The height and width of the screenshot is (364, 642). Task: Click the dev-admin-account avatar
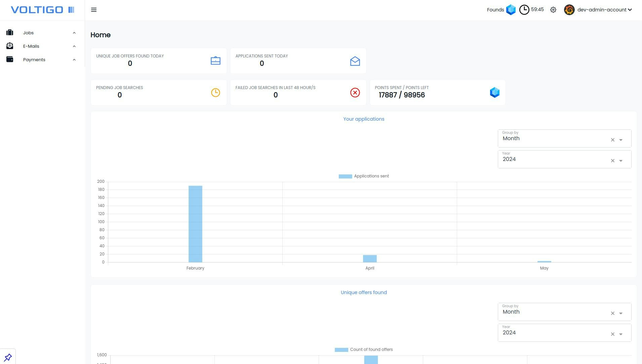[569, 10]
